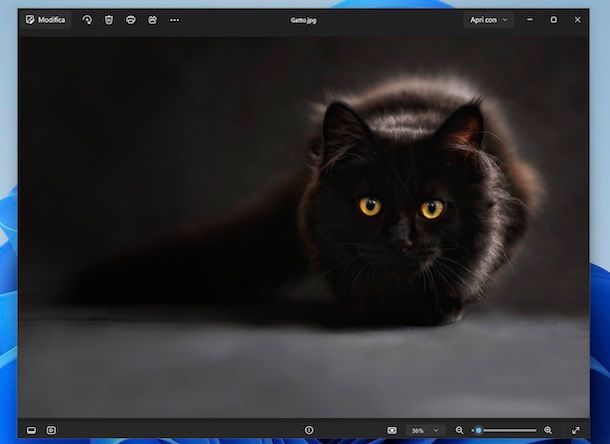Click the print icon in toolbar
Image resolution: width=610 pixels, height=444 pixels.
click(x=131, y=20)
